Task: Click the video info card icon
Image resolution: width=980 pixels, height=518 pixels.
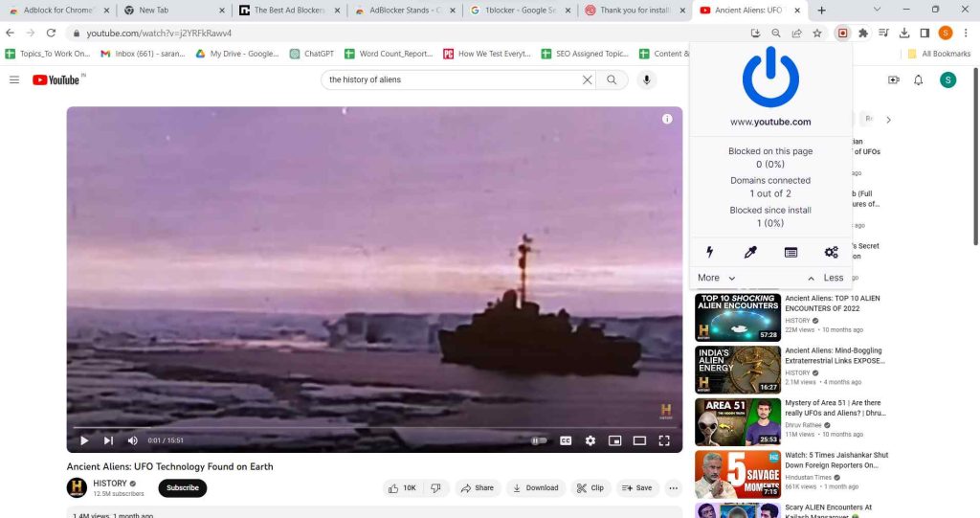Action: click(x=667, y=119)
